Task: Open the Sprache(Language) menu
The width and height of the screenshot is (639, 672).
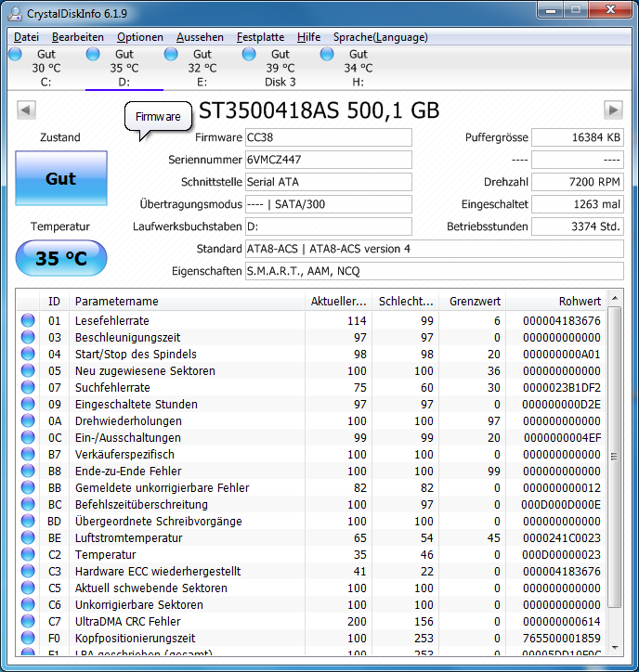Action: click(x=381, y=37)
